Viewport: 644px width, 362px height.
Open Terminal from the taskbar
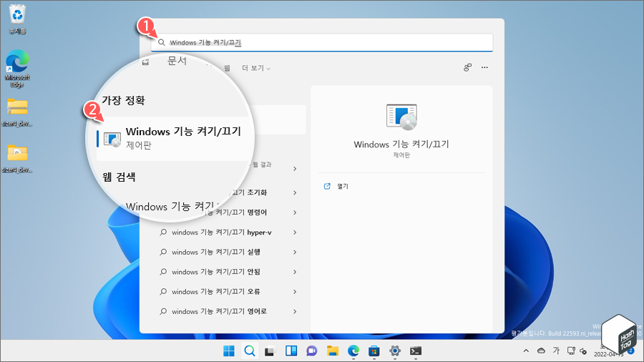pyautogui.click(x=416, y=351)
